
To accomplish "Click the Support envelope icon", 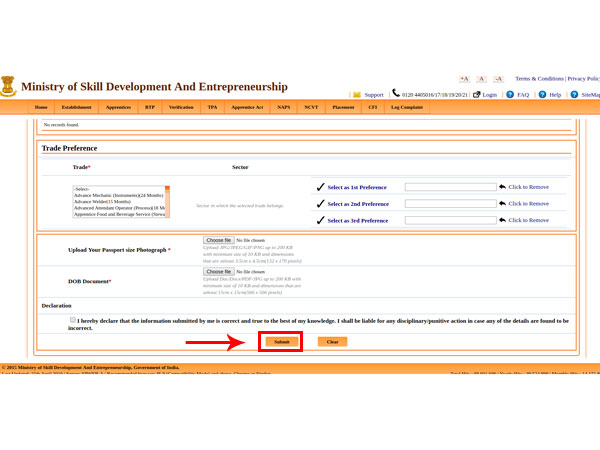I will [357, 95].
